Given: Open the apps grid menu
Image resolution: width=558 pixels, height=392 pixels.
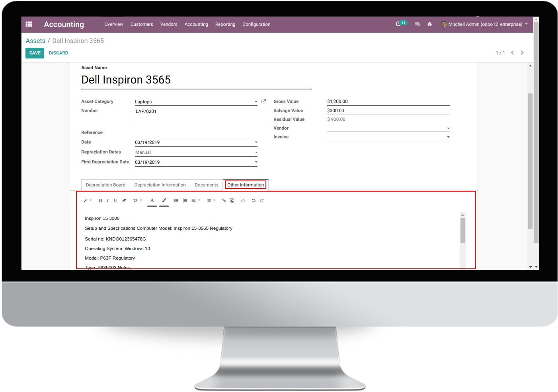Looking at the screenshot, I should tap(29, 24).
